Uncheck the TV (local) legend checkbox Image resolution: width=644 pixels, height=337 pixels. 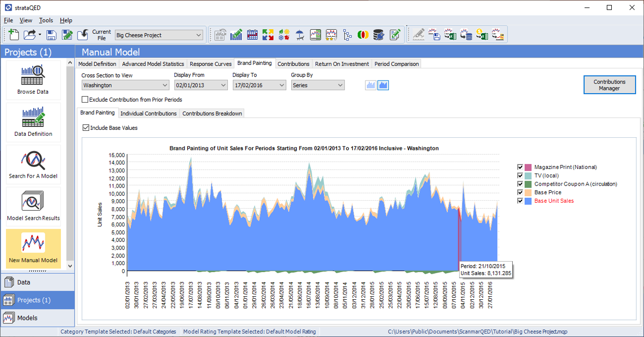pos(520,176)
